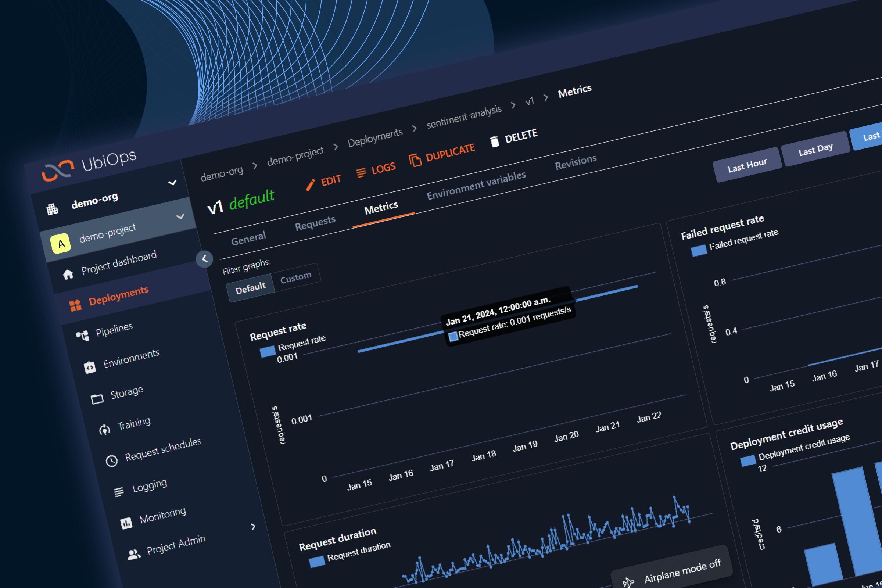Open Pipelines via its sidebar icon

[x=82, y=335]
